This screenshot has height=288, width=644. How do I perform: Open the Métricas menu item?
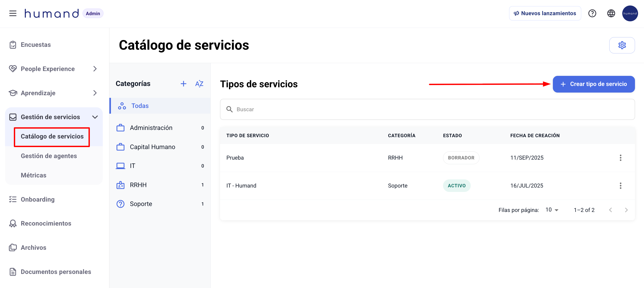[x=34, y=175]
